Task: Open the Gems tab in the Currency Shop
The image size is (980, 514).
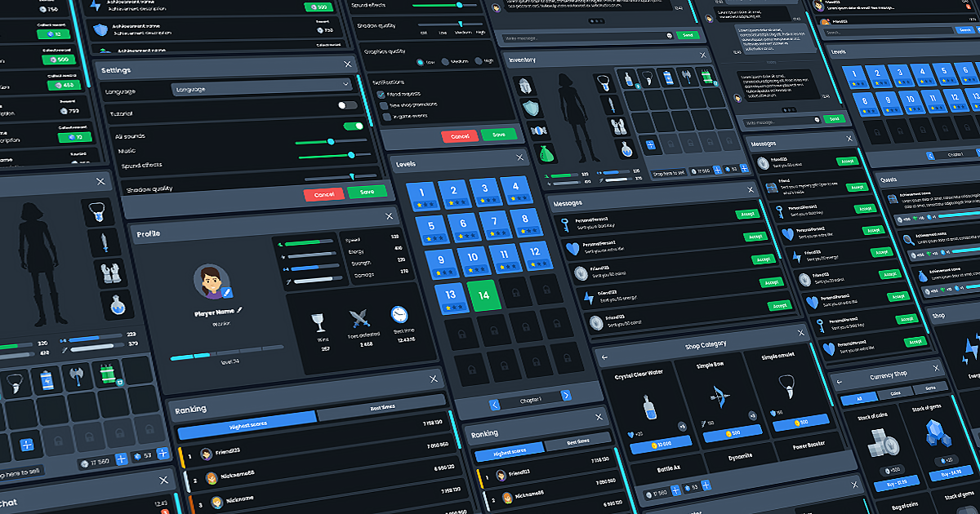Action: coord(930,388)
